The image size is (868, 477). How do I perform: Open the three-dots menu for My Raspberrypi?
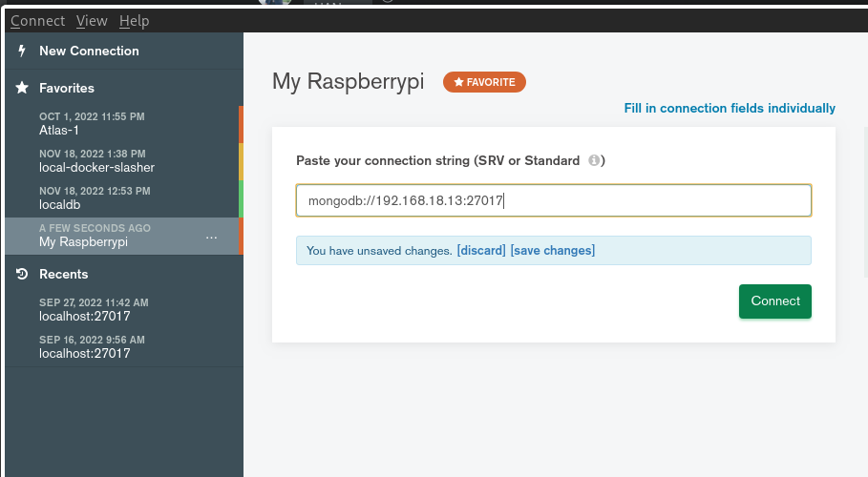[211, 238]
